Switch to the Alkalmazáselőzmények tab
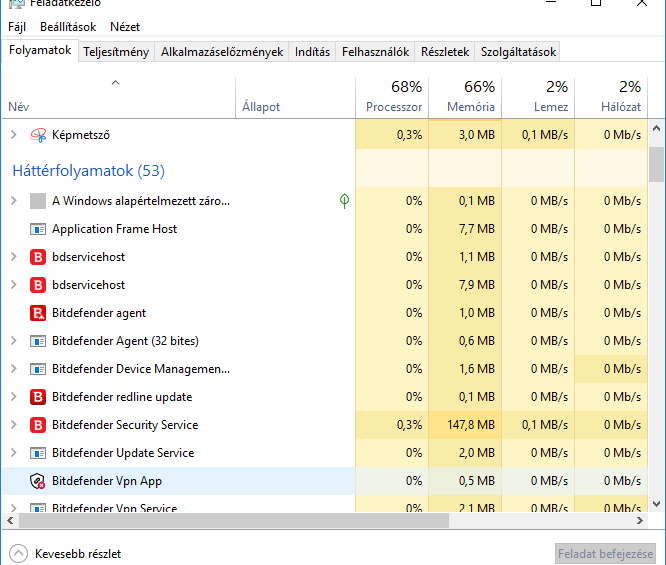This screenshot has width=666, height=565. [x=222, y=52]
